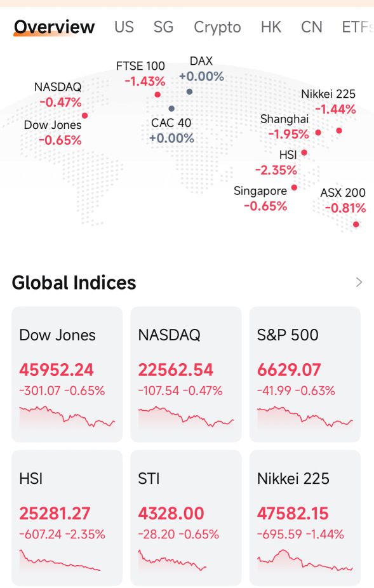The image size is (374, 588).
Task: Tap the Nikkei 225 map marker dot
Action: [x=339, y=131]
